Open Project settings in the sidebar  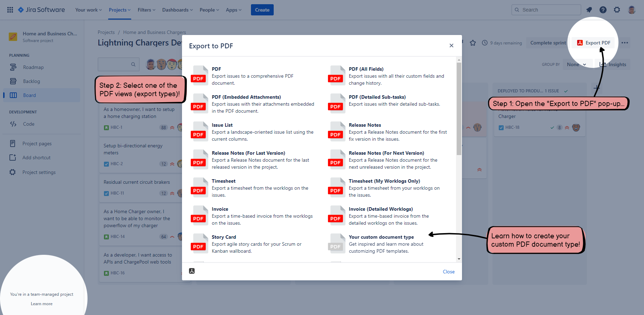[x=42, y=172]
